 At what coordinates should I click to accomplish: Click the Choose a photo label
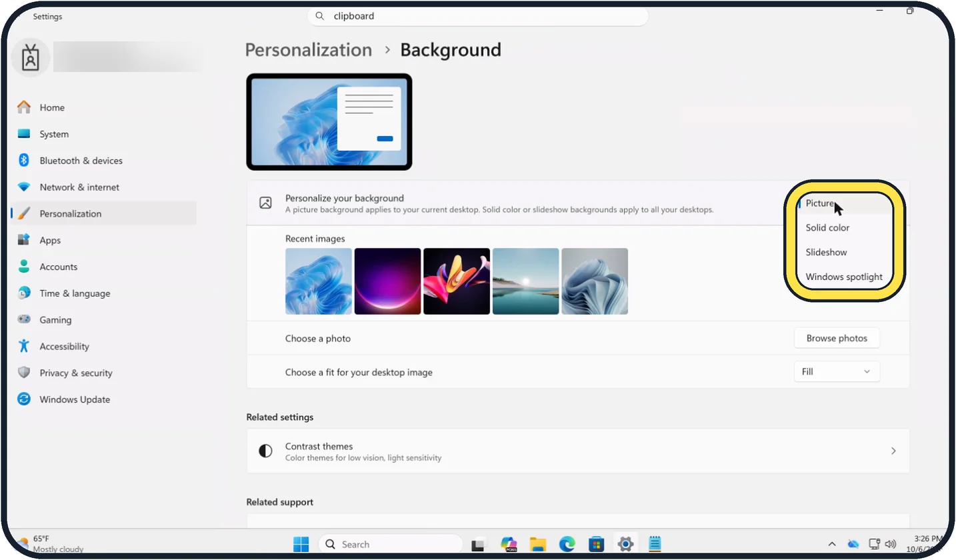point(318,339)
